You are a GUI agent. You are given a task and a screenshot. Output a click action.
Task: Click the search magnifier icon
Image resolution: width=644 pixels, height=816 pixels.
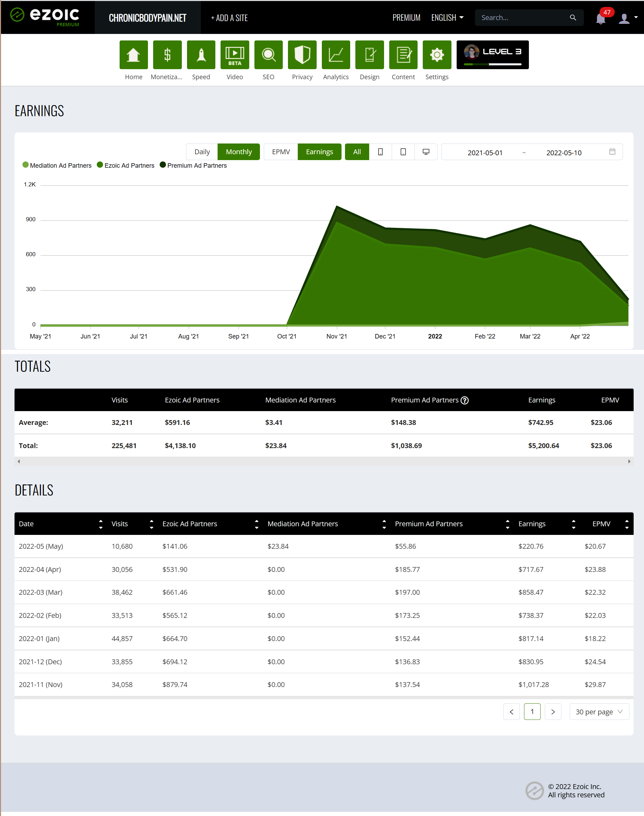(573, 18)
